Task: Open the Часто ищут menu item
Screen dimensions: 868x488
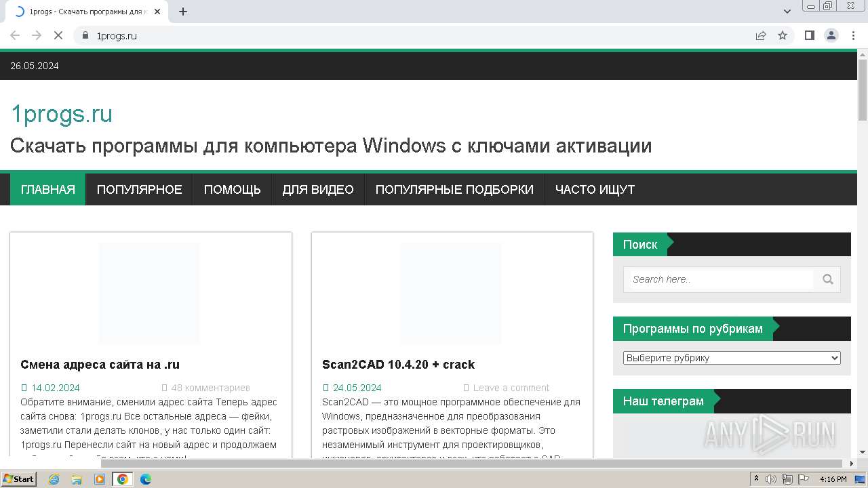Action: (595, 190)
